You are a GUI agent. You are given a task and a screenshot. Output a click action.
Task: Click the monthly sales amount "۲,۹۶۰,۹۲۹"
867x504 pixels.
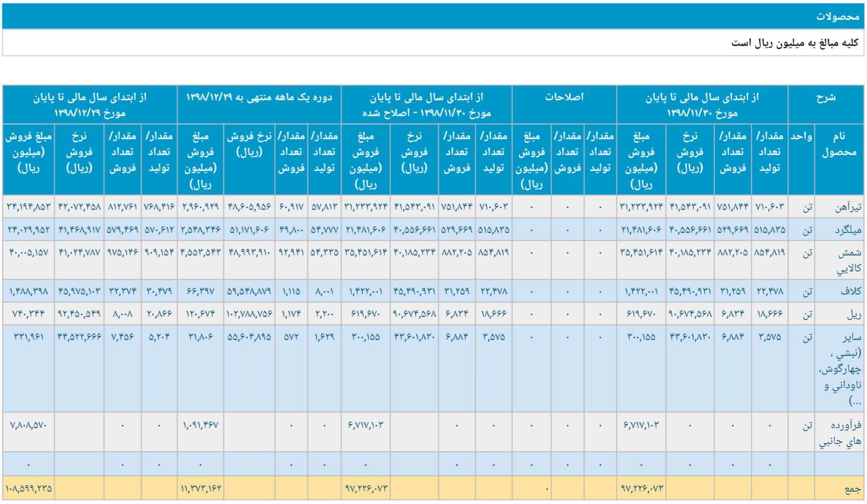tap(201, 207)
